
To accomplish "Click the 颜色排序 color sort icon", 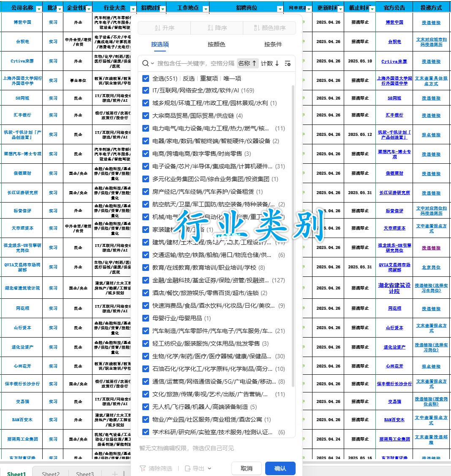I will click(257, 28).
